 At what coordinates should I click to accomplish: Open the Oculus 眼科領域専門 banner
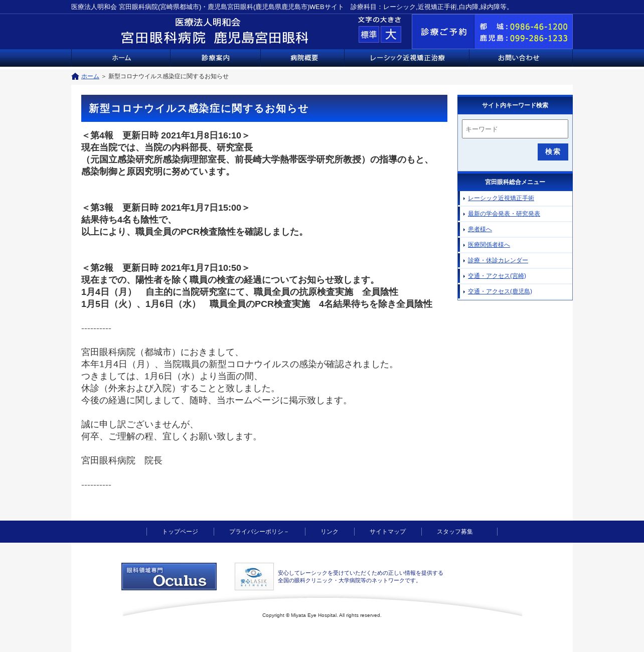(x=169, y=576)
